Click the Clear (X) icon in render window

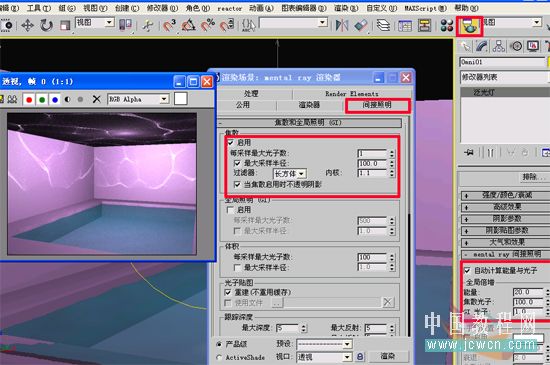click(x=96, y=100)
